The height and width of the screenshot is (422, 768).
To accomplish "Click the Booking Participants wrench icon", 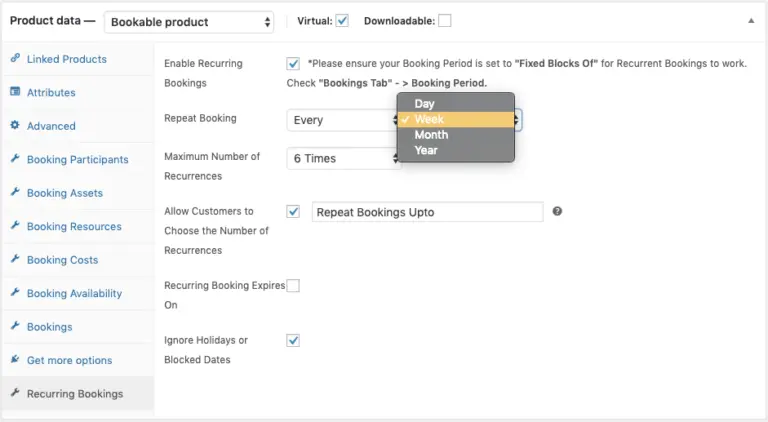I will click(x=15, y=159).
